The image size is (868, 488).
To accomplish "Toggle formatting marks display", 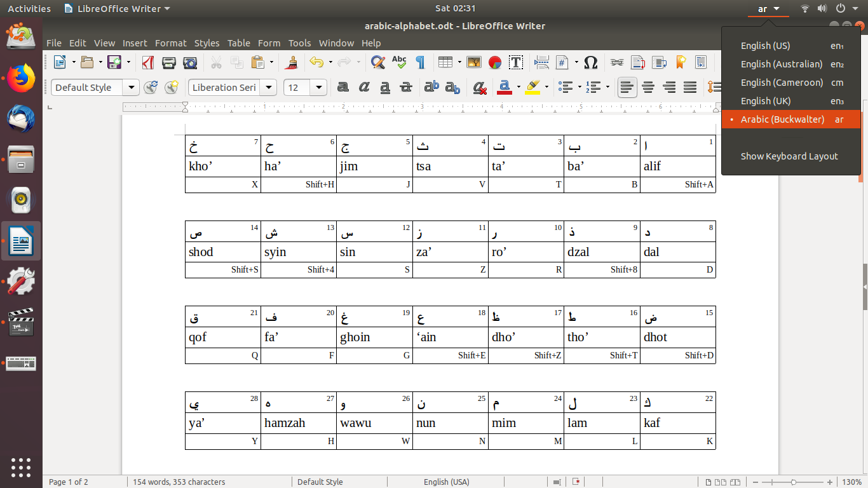I will pyautogui.click(x=419, y=62).
